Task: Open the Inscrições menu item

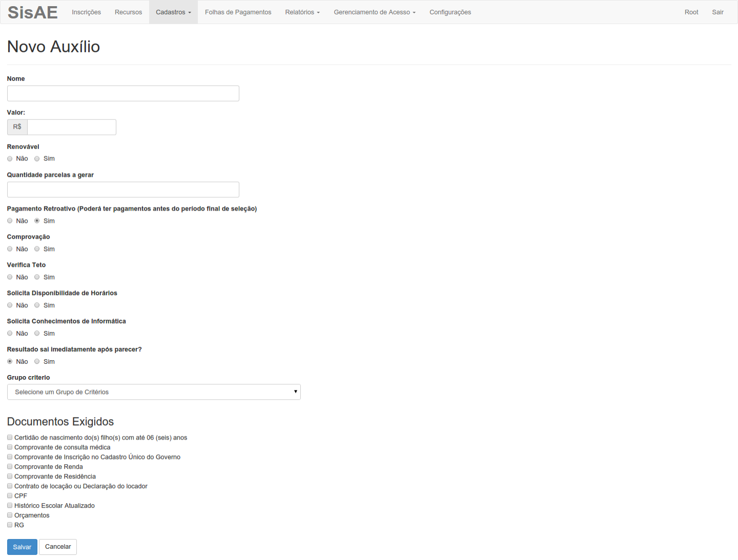Action: [86, 12]
